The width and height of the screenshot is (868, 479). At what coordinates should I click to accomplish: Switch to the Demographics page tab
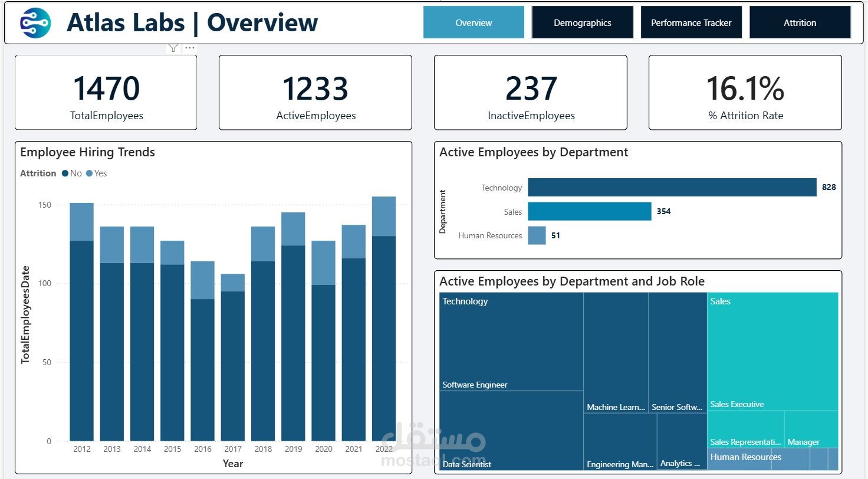click(x=582, y=22)
